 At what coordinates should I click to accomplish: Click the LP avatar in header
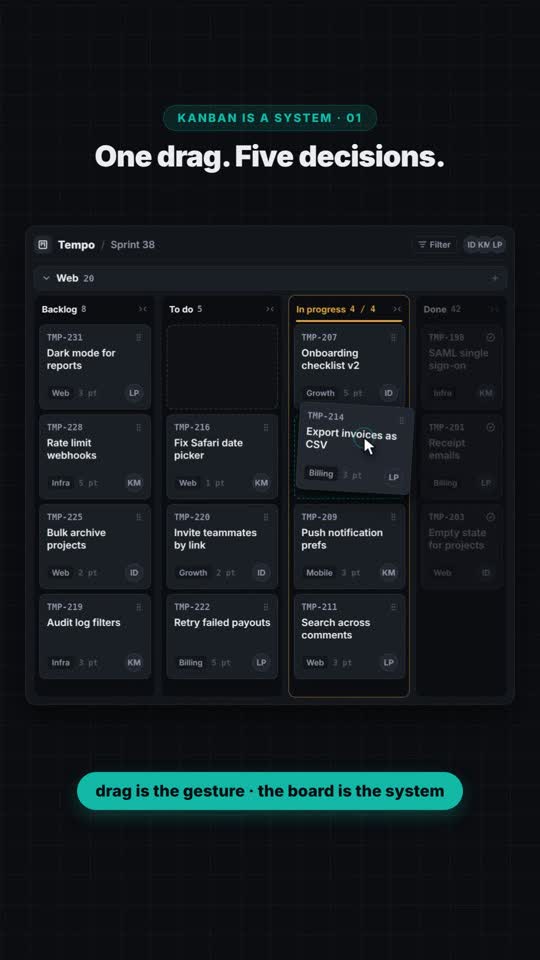[x=497, y=245]
